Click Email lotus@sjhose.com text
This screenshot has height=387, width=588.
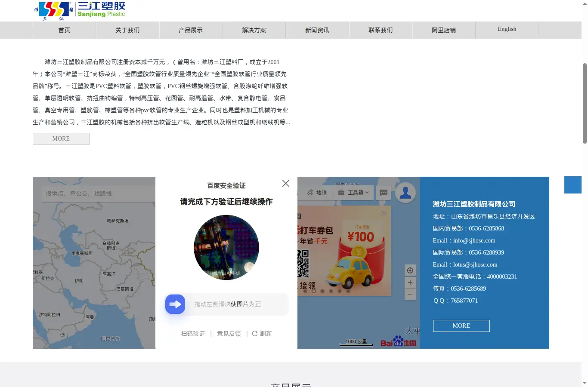(465, 265)
